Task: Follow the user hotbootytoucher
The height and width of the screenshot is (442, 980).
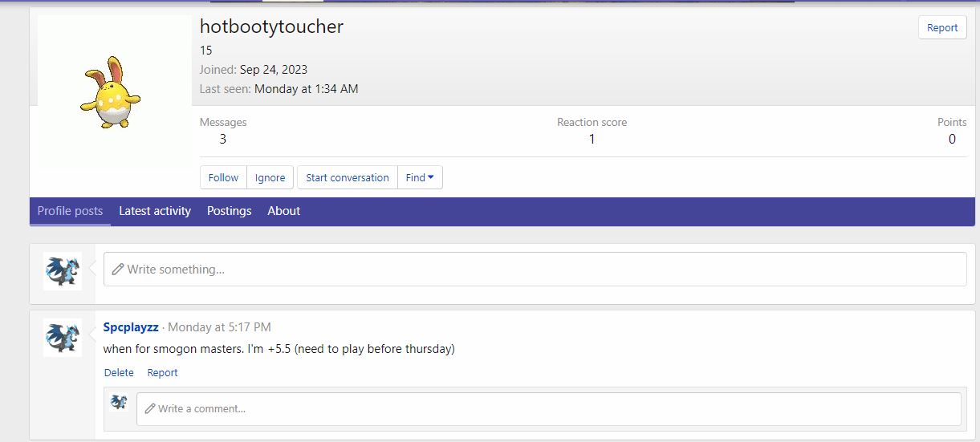Action: 223,178
